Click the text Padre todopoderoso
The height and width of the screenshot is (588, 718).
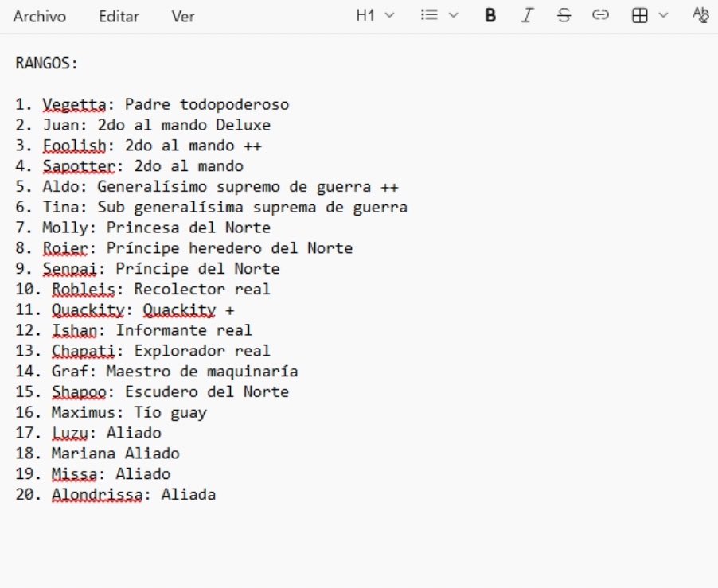(207, 104)
